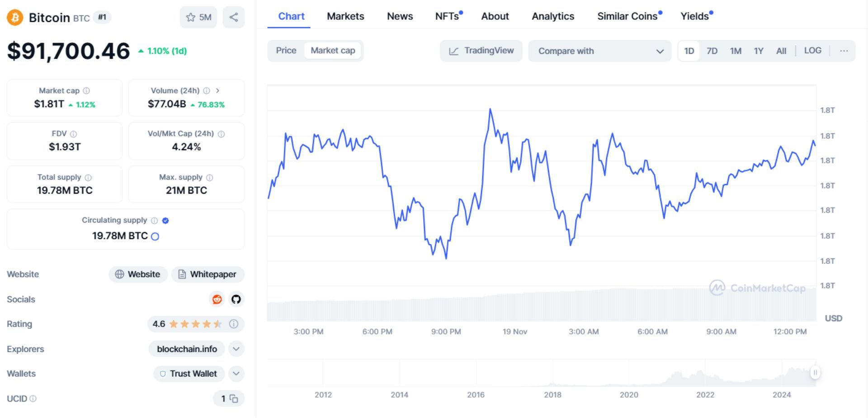Copy the UCID value with copy icon

[234, 399]
